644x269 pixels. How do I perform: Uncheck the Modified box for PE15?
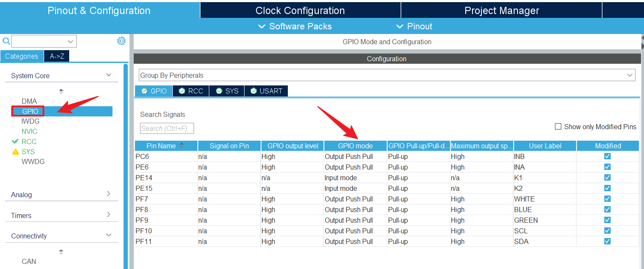(x=607, y=188)
